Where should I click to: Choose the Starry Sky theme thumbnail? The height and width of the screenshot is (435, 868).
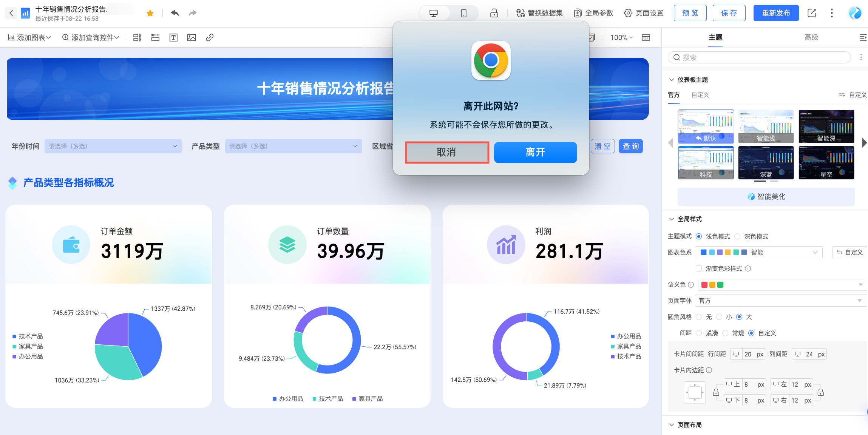[826, 163]
